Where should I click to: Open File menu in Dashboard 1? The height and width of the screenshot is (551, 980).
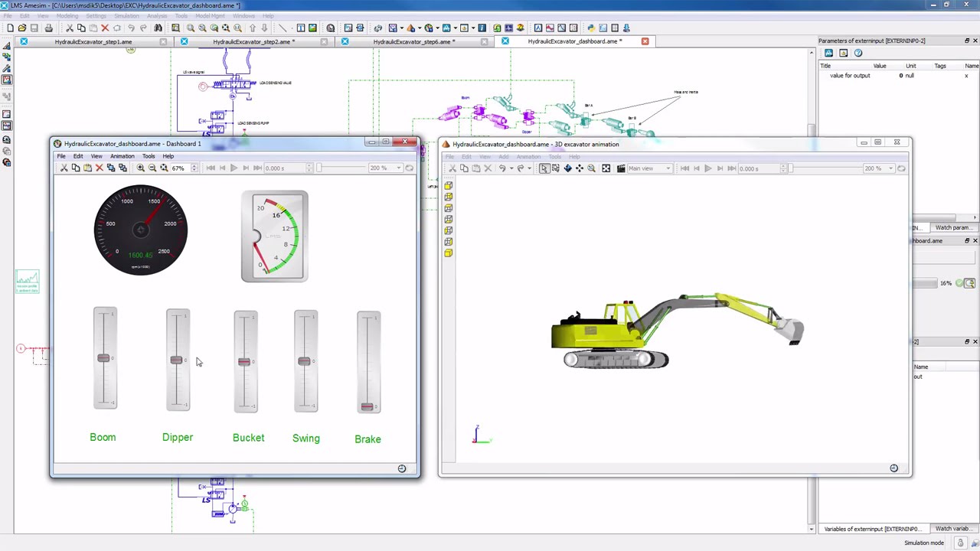tap(61, 156)
